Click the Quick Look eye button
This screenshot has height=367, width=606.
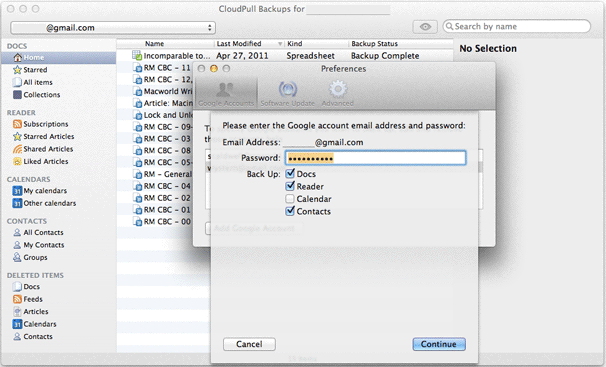[425, 27]
